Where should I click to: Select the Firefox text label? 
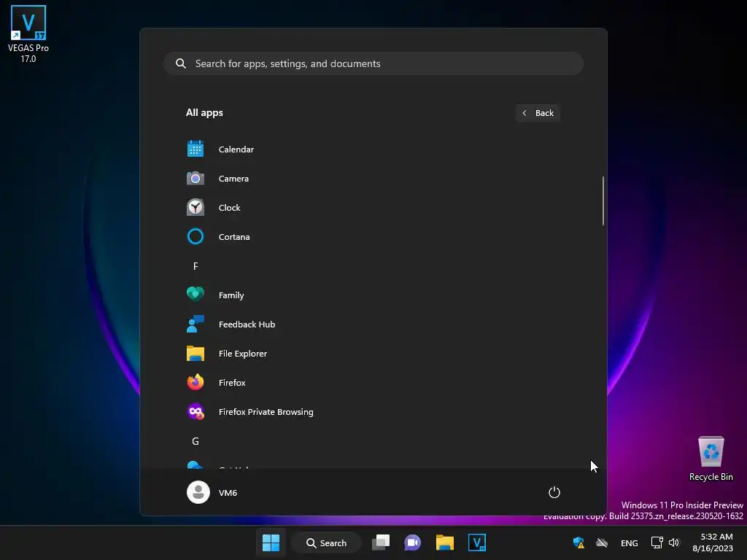click(x=232, y=382)
